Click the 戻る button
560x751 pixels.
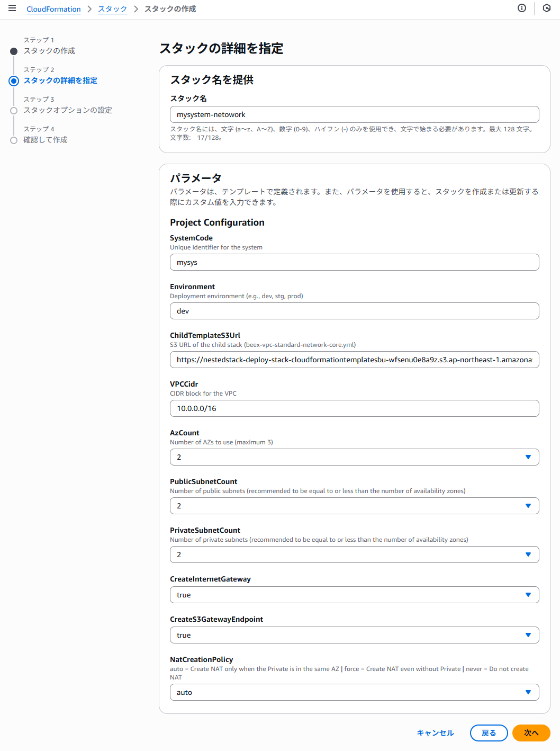(489, 733)
